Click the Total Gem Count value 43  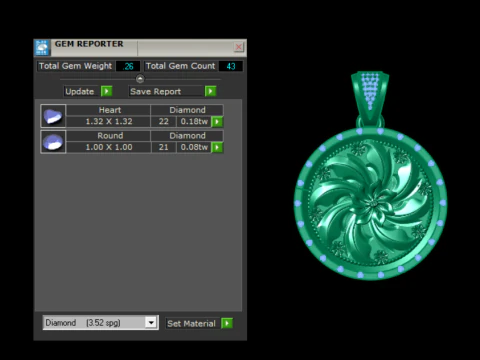pyautogui.click(x=231, y=66)
